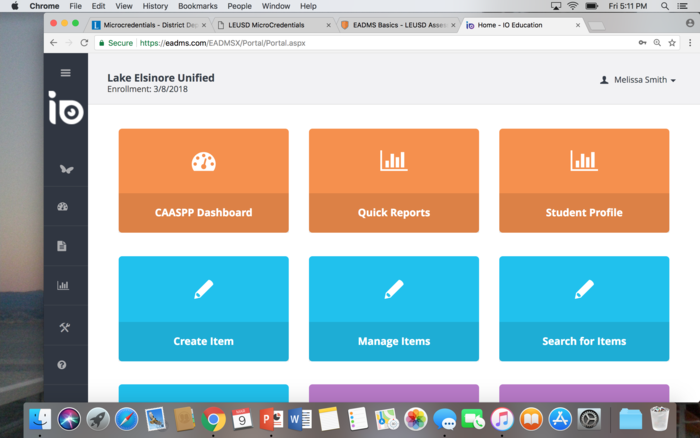The height and width of the screenshot is (438, 700).
Task: Select the tools icon in sidebar
Action: 63,327
